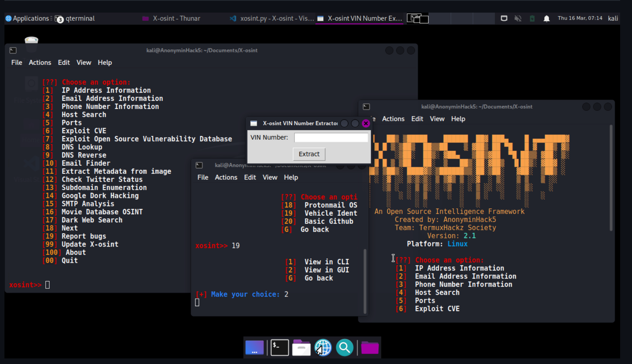The width and height of the screenshot is (632, 364).
Task: Click the blue application icon at dock's left
Action: [254, 348]
